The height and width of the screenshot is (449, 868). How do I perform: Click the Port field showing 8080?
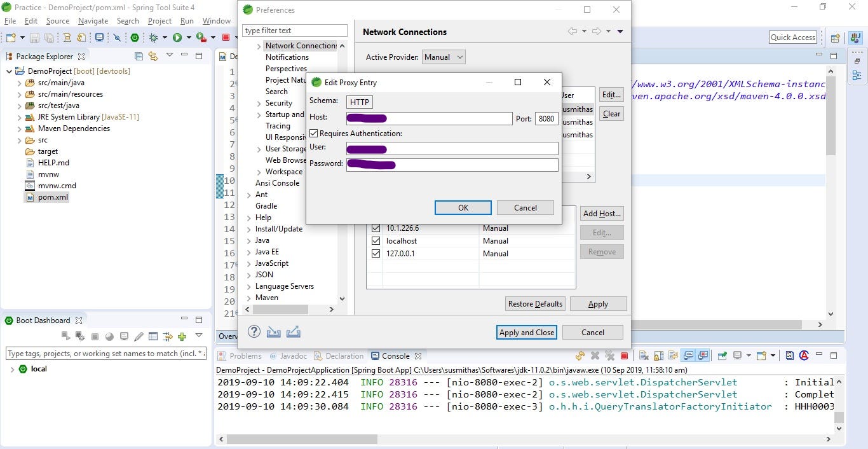coord(546,119)
